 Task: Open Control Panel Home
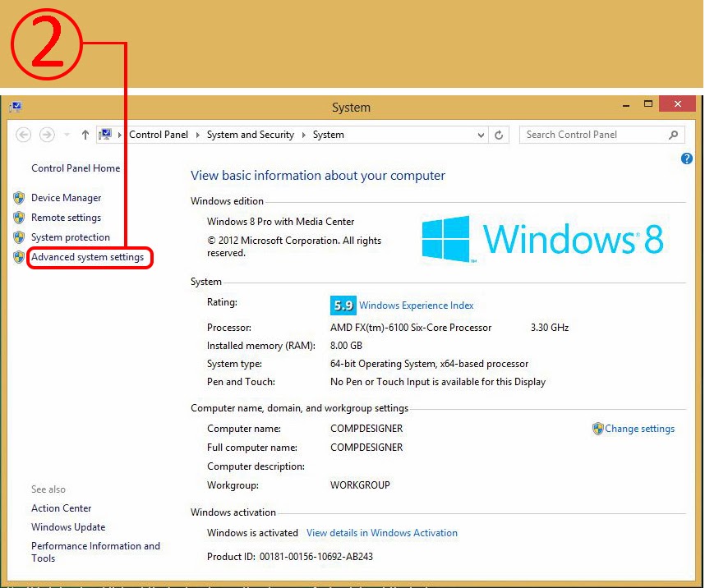click(76, 168)
